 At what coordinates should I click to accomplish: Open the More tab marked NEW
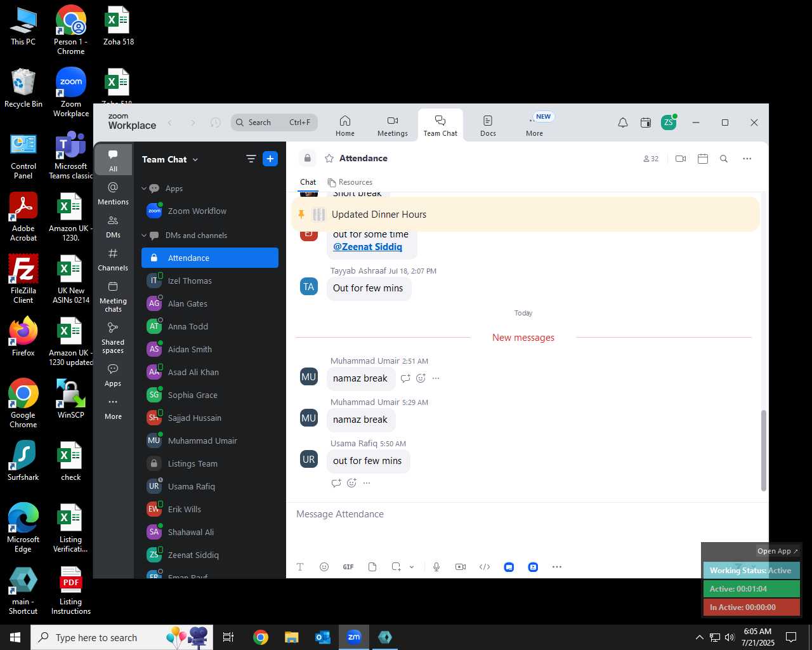pos(535,126)
